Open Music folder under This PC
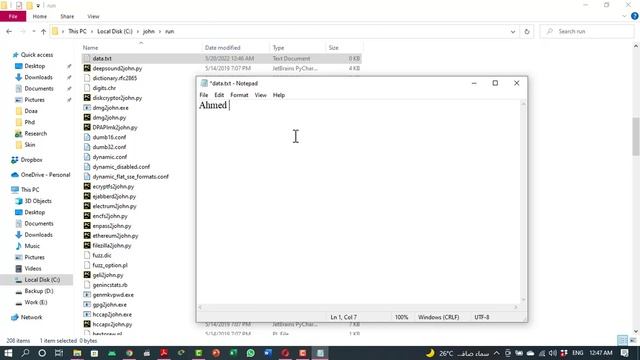The image size is (640, 360). 32,246
